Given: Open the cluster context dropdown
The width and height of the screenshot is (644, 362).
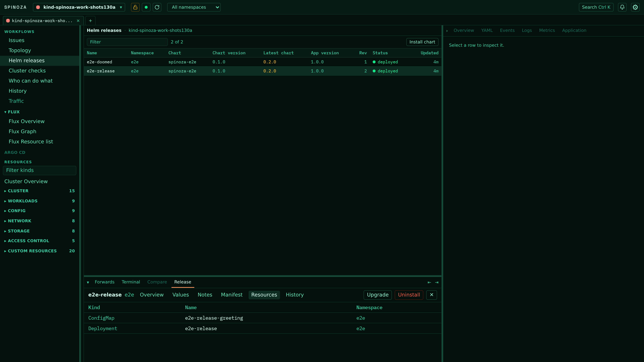Looking at the screenshot, I should (x=79, y=7).
